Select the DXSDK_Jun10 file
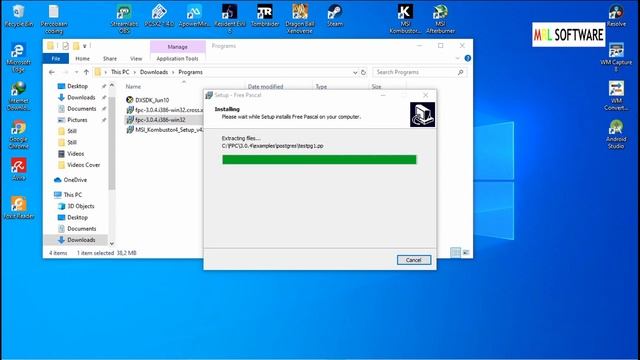640x360 pixels. click(152, 100)
